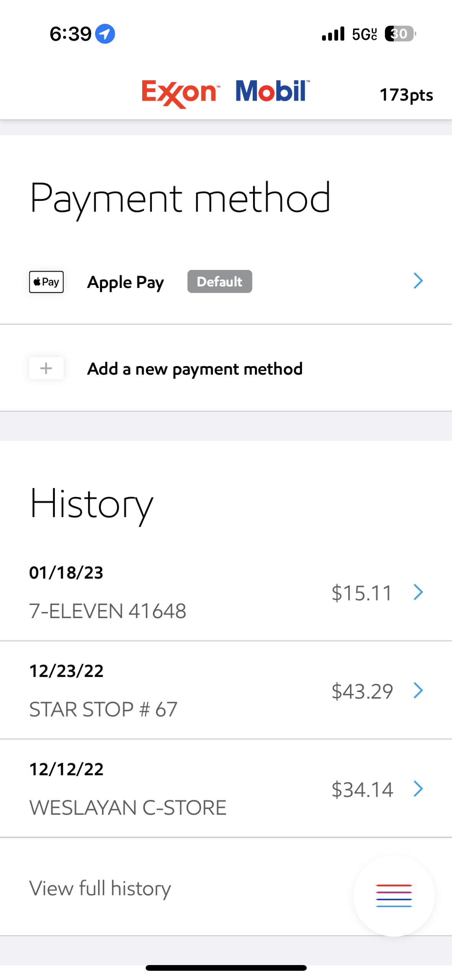Expand Apple Pay details chevron

coord(418,281)
